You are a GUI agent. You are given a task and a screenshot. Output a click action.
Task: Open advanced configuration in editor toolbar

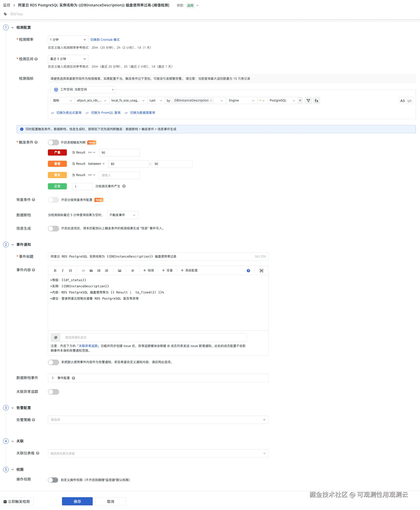(x=189, y=271)
